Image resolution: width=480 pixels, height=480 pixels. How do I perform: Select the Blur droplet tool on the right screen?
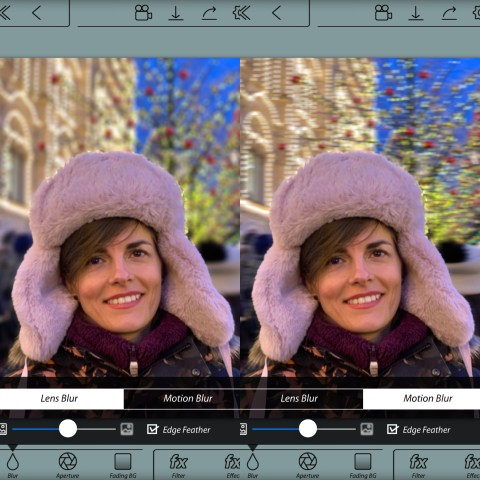[253, 465]
